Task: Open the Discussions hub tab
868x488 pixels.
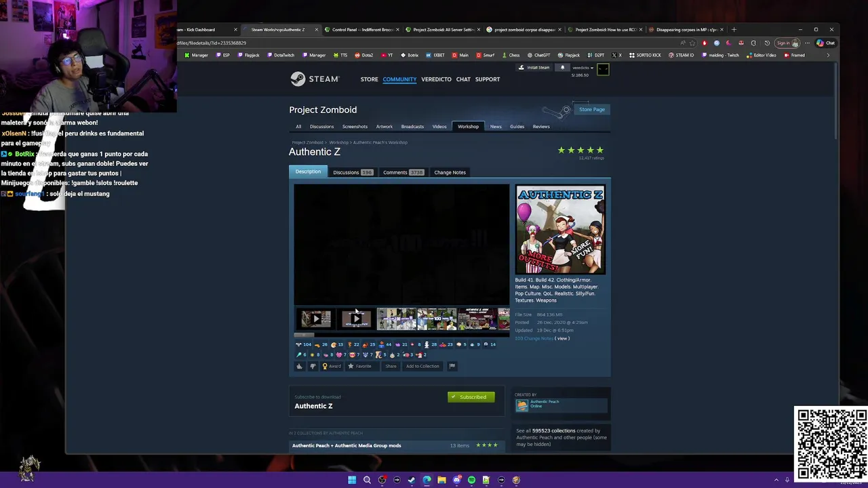Action: pos(321,126)
